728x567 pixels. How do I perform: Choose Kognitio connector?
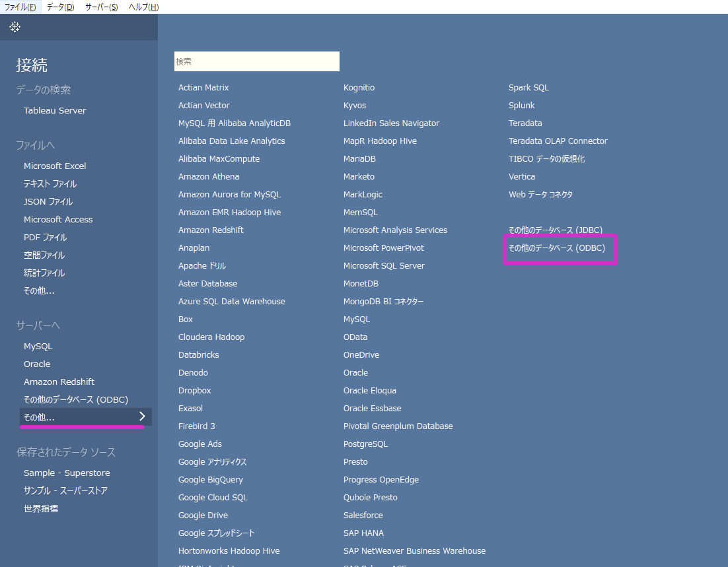tap(359, 88)
